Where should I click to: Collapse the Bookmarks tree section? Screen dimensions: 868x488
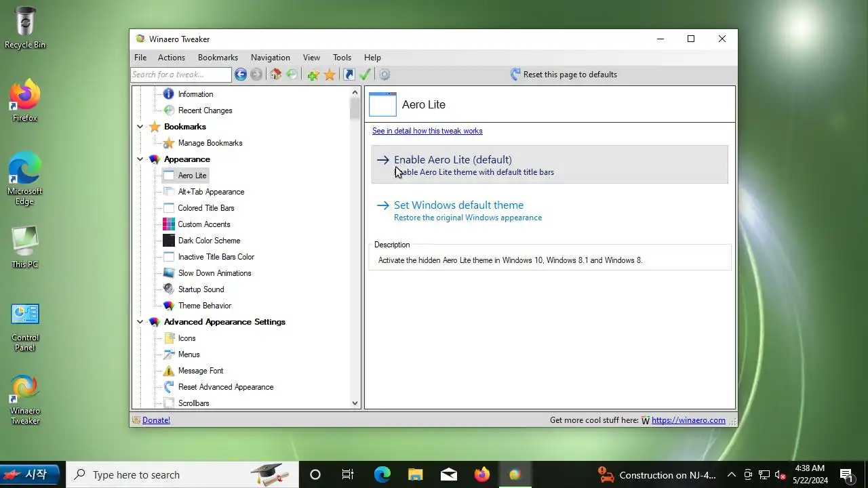[x=140, y=127]
